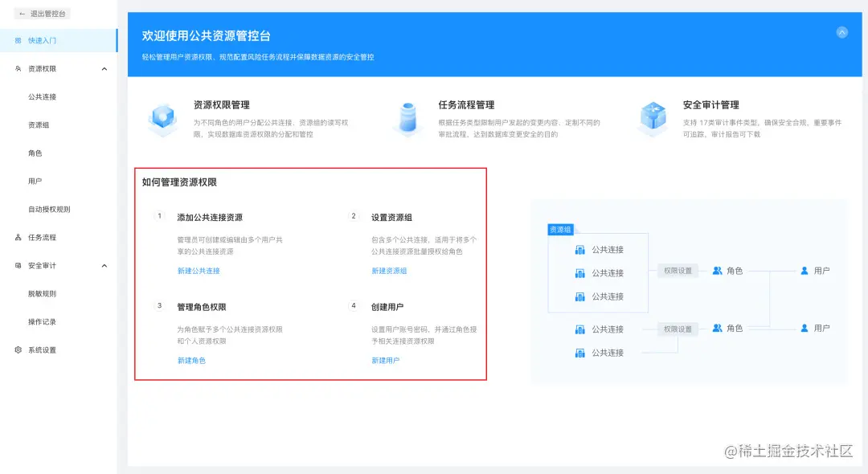The width and height of the screenshot is (868, 474).
Task: Click the first 公共连接 icon in 资源组 box
Action: tap(580, 250)
